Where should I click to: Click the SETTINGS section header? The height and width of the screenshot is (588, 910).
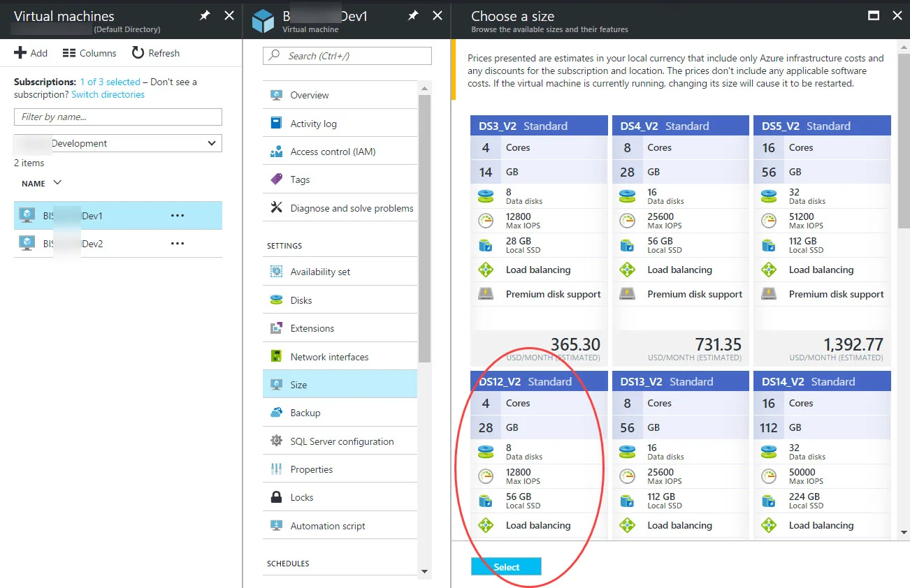pos(284,246)
